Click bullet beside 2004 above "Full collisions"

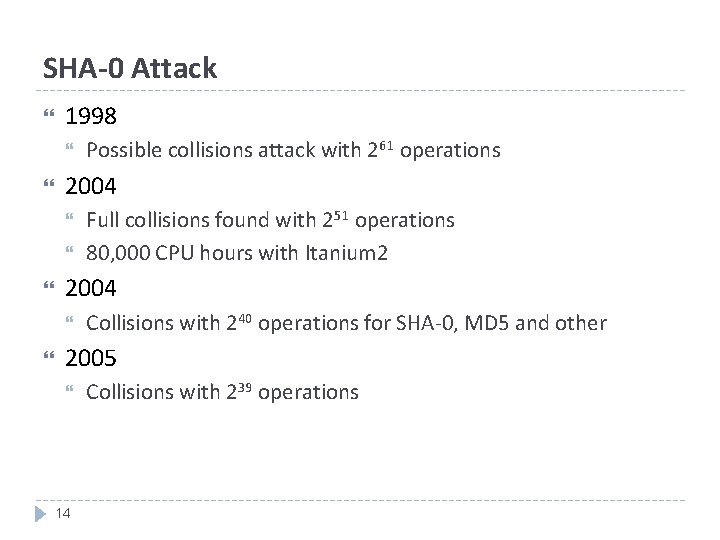[x=49, y=186]
